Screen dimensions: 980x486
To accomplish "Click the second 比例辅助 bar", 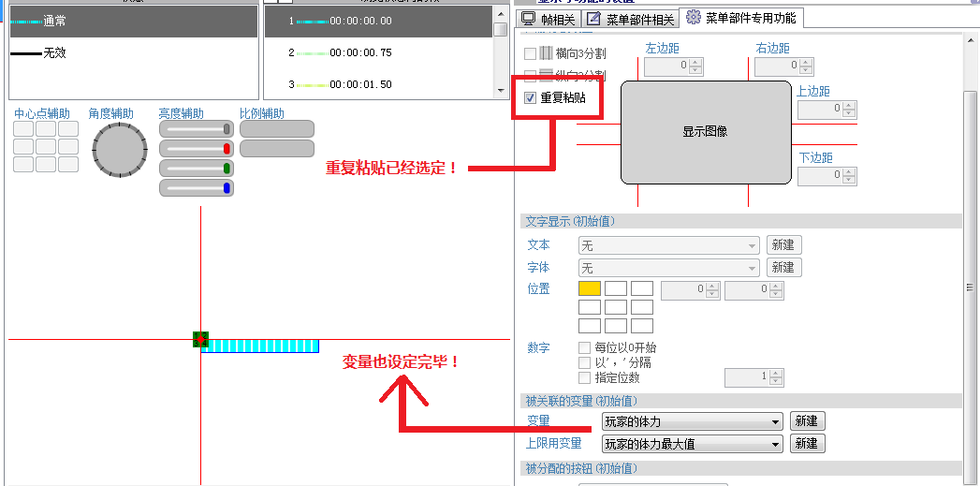I will [277, 148].
